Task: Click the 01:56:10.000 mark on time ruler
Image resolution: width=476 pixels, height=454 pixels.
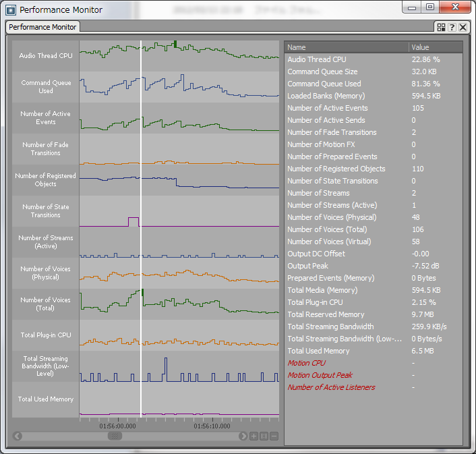Action: tap(212, 426)
